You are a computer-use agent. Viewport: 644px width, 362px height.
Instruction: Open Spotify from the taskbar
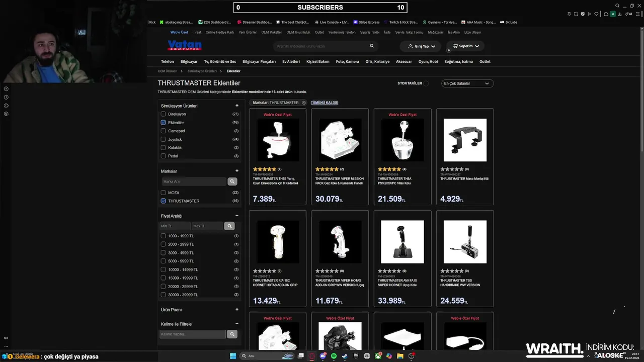point(334,356)
